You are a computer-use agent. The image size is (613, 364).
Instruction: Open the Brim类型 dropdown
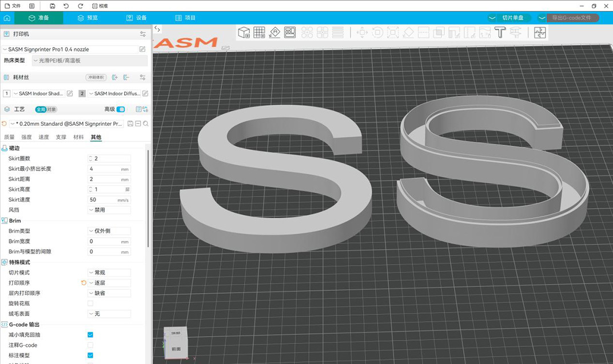point(109,231)
